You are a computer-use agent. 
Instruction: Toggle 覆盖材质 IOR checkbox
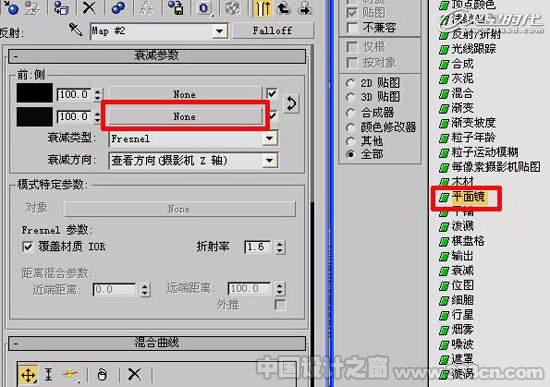(x=28, y=246)
